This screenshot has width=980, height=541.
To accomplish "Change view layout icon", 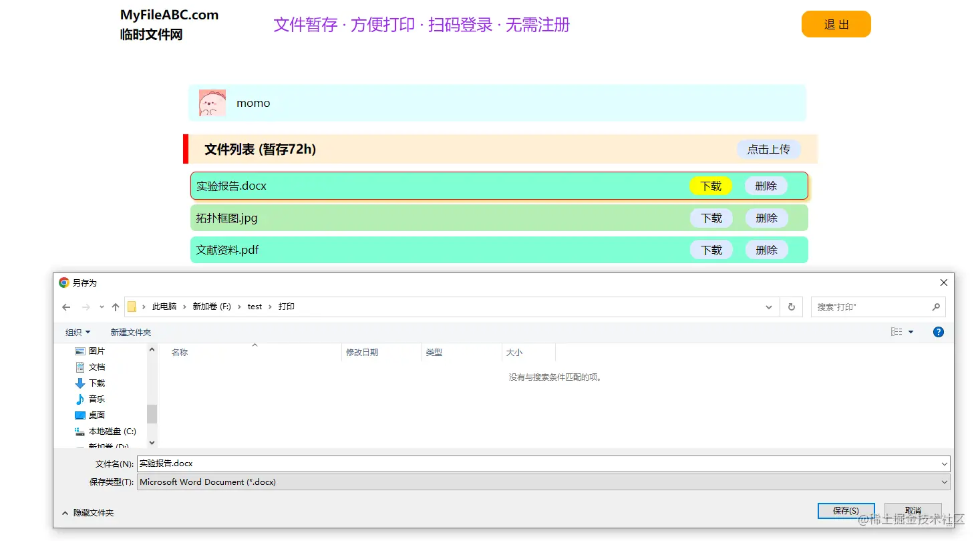I will (896, 332).
